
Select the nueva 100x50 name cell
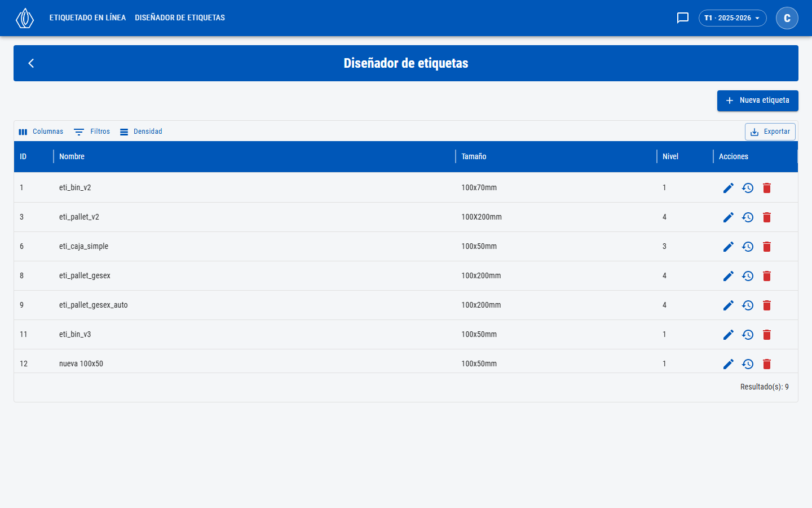pyautogui.click(x=254, y=361)
